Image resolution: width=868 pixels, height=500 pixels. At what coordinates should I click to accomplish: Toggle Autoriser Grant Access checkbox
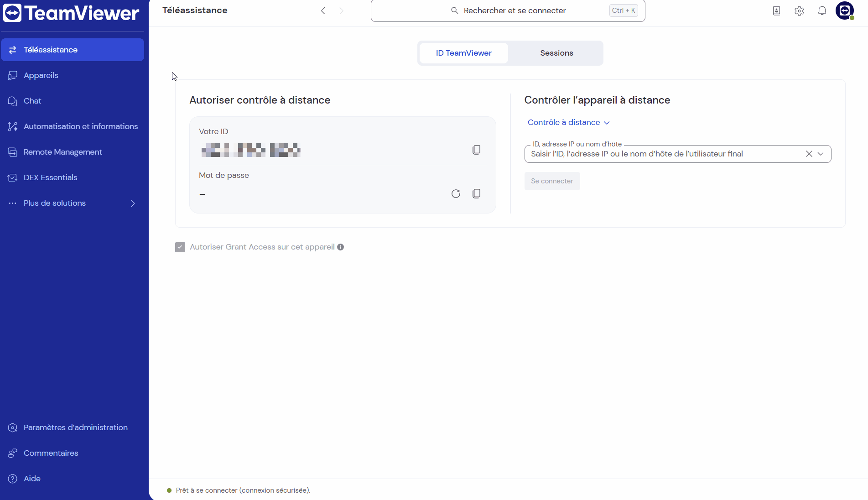(180, 247)
